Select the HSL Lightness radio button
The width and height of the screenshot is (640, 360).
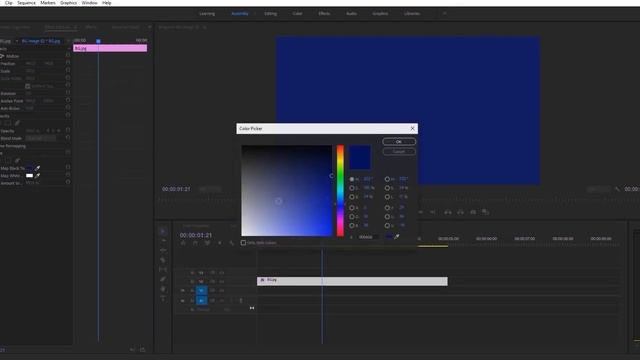[387, 197]
